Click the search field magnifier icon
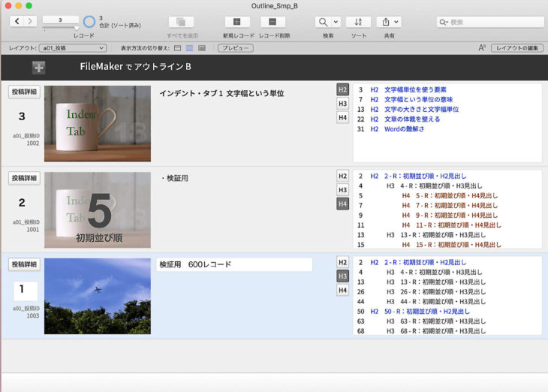Screen dimensions: 548x392 [442, 22]
